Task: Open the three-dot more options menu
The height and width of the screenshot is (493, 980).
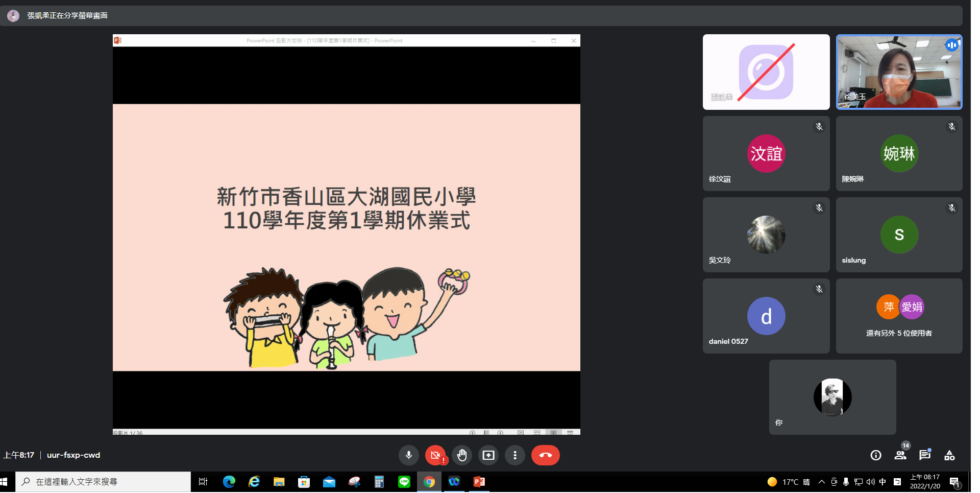Action: [x=515, y=455]
